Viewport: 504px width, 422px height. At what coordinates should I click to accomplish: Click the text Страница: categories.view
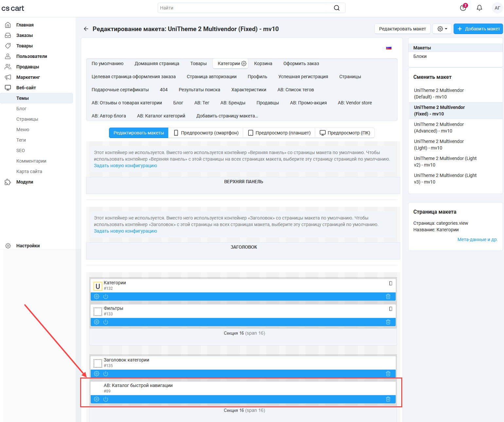coord(441,223)
